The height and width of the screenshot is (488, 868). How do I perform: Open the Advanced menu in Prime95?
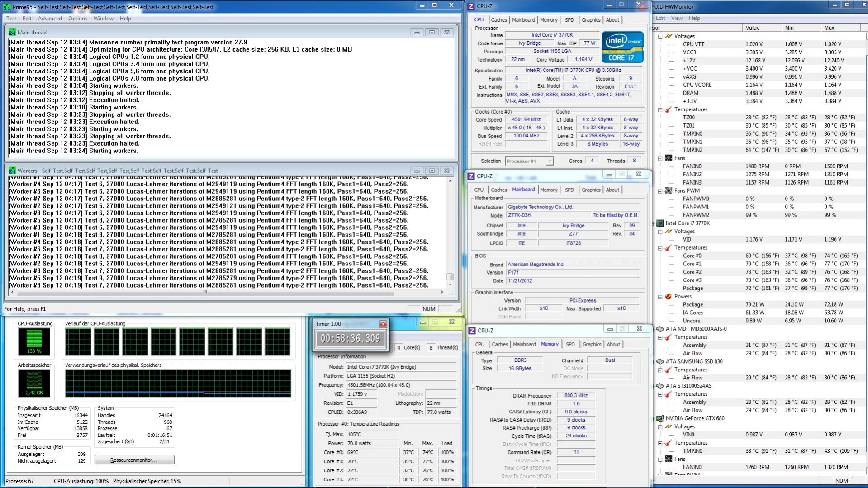50,19
